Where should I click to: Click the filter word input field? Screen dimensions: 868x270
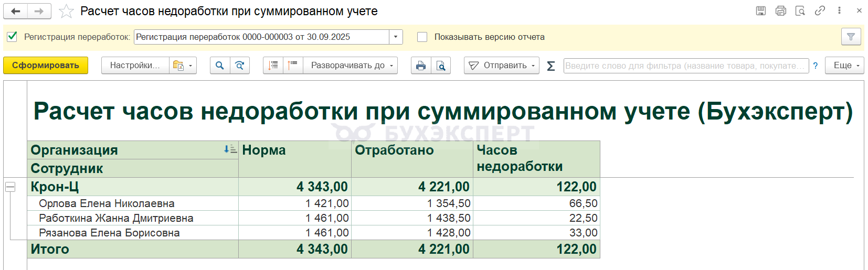point(685,66)
